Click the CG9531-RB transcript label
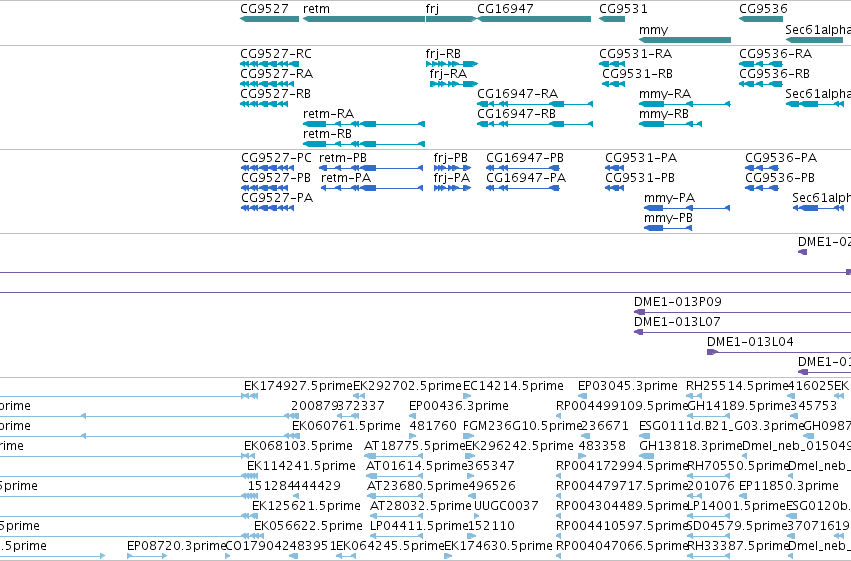 tap(638, 74)
